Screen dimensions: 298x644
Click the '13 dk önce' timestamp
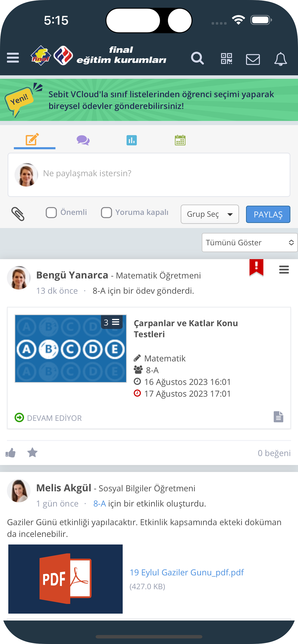[x=57, y=291]
